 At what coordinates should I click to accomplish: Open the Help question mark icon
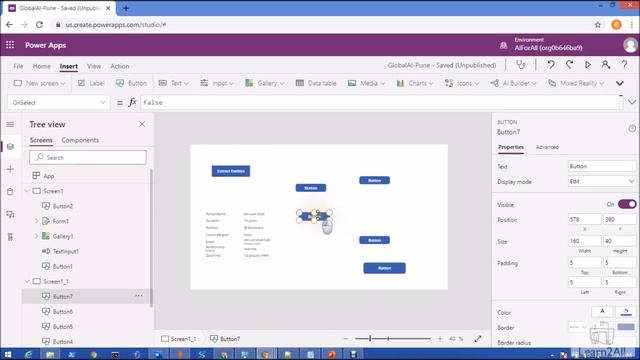pyautogui.click(x=624, y=65)
